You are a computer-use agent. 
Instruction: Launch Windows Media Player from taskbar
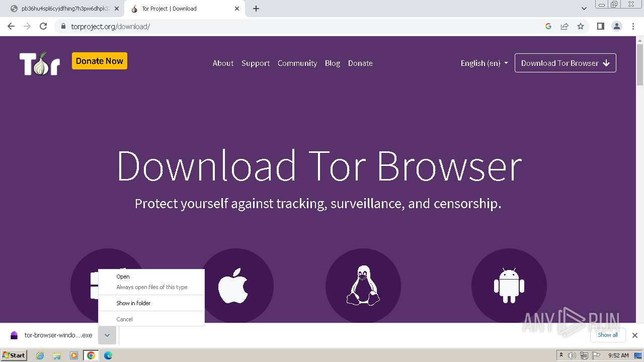coord(74,355)
